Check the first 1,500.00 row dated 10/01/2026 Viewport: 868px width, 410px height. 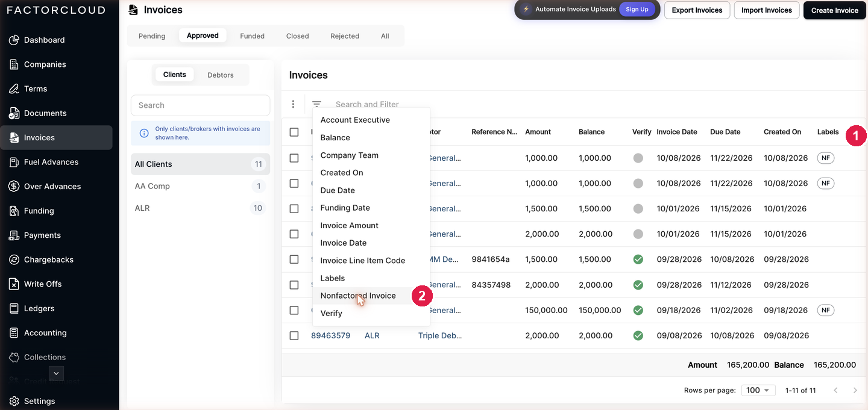[294, 208]
